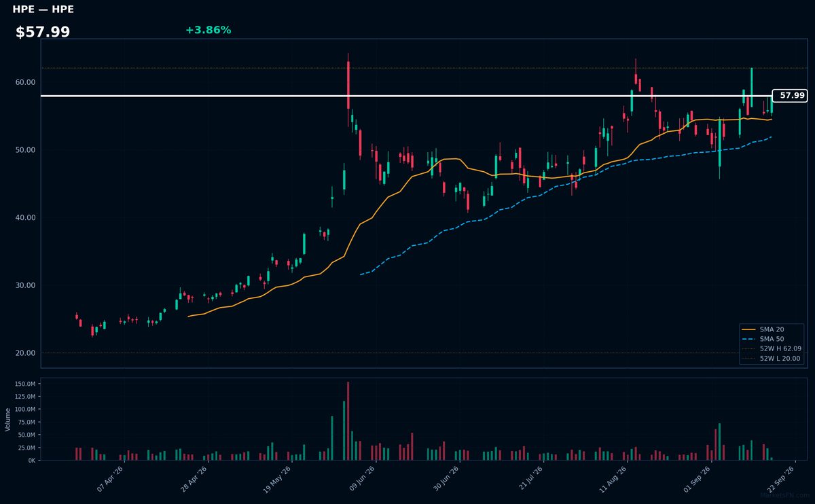
Task: Click the Volume axis title
Action: click(x=7, y=419)
